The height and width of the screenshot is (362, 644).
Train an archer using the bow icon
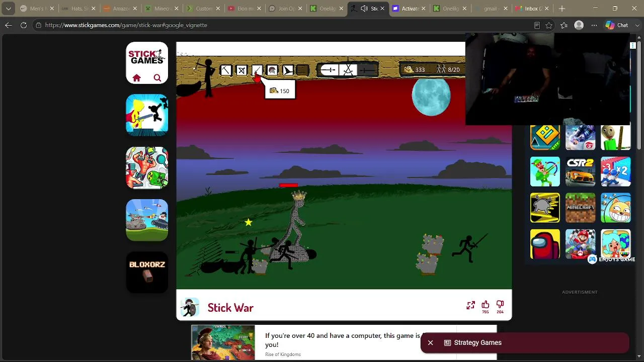(242, 70)
